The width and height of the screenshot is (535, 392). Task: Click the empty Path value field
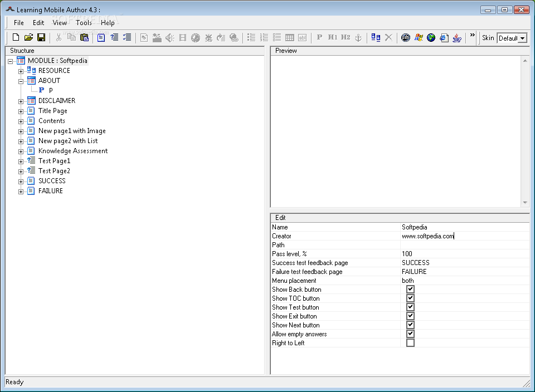[465, 245]
